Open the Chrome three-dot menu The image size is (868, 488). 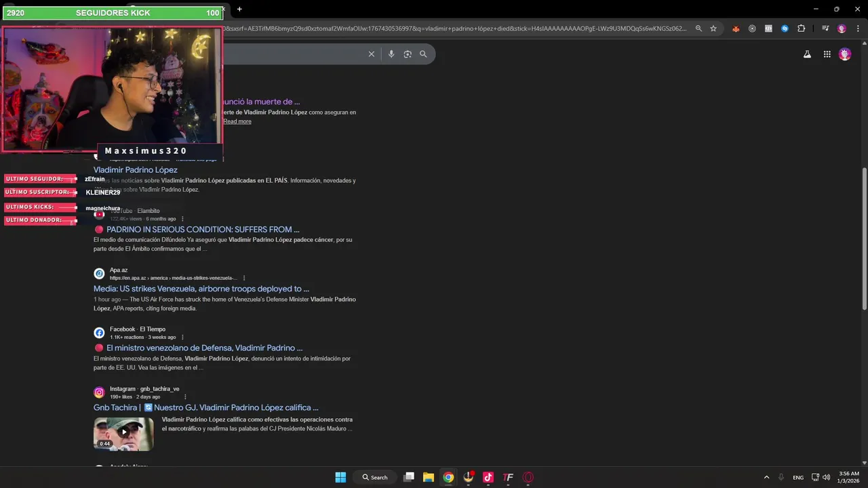coord(856,28)
